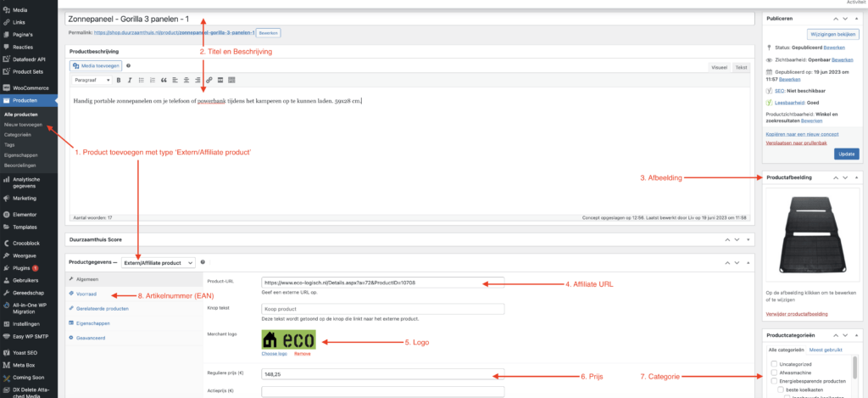This screenshot has width=868, height=398.
Task: Remove the merchant logo
Action: 303,353
